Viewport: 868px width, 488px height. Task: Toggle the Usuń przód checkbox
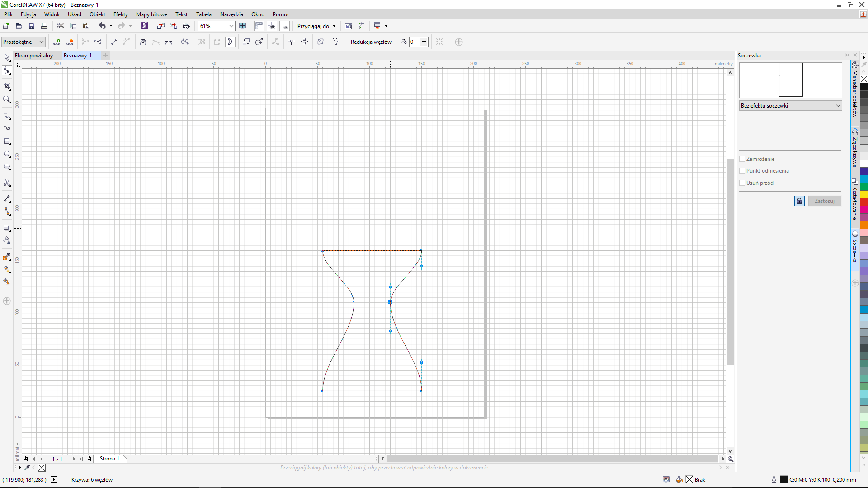point(742,183)
